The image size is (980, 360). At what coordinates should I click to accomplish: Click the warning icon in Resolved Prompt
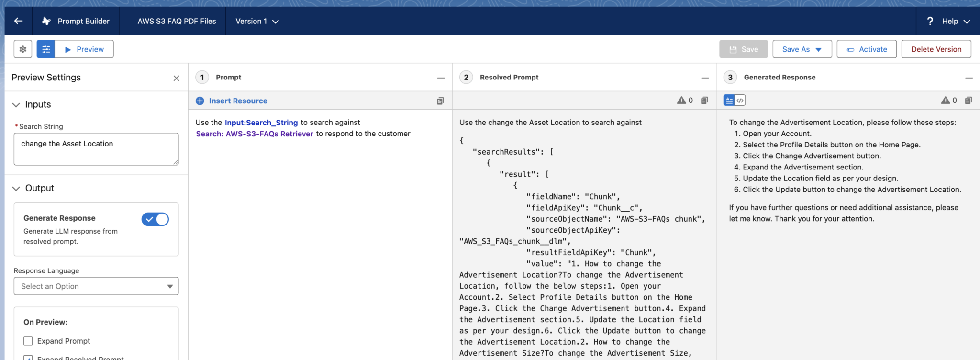coord(681,100)
